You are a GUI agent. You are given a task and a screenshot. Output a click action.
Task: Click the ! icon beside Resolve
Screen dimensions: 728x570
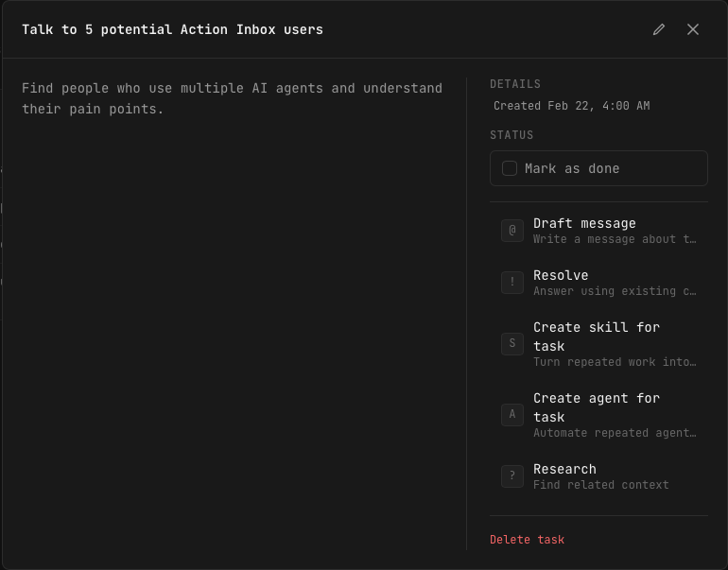[x=512, y=283]
